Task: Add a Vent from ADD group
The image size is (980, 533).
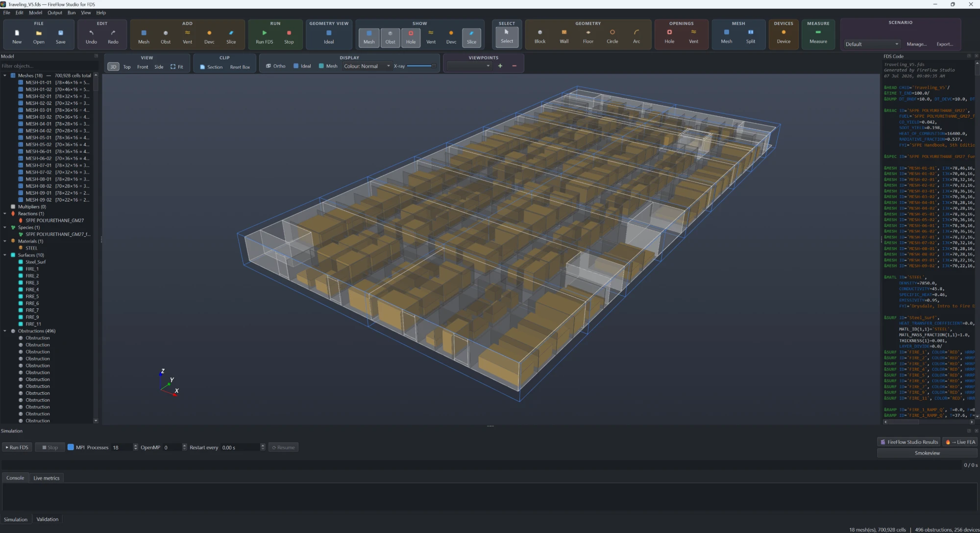Action: 187,36
